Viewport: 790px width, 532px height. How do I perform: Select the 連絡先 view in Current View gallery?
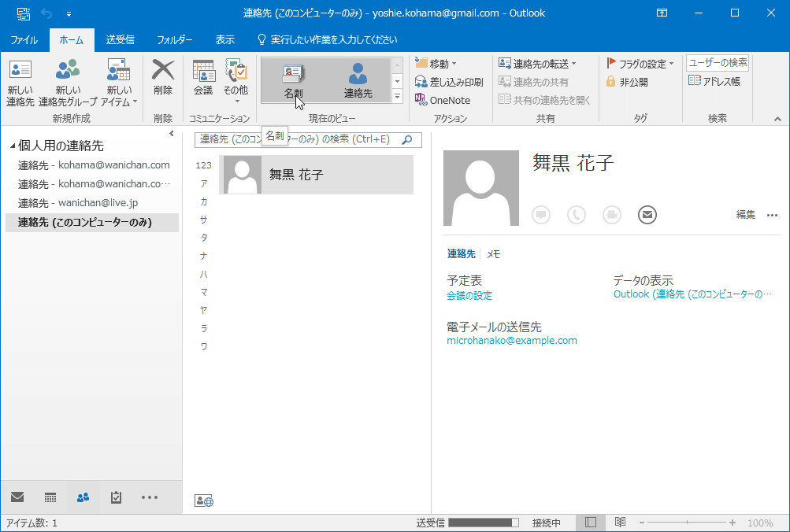pyautogui.click(x=358, y=80)
